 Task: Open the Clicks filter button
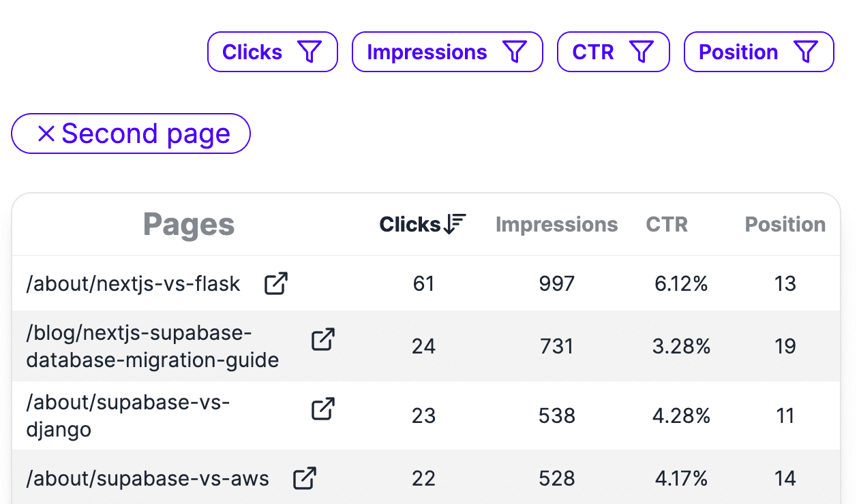click(272, 52)
